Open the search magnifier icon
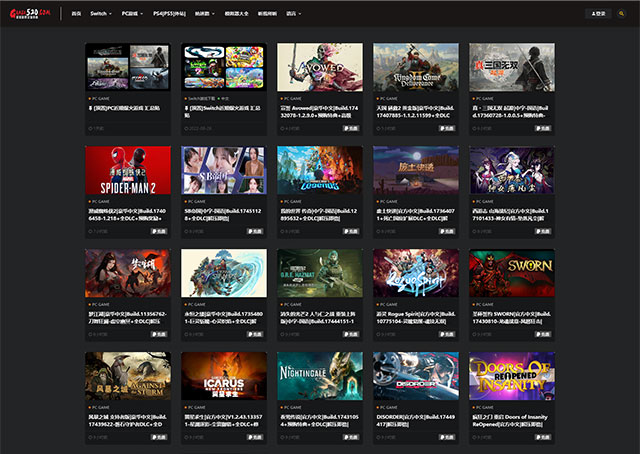Image resolution: width=640 pixels, height=454 pixels. tap(621, 14)
